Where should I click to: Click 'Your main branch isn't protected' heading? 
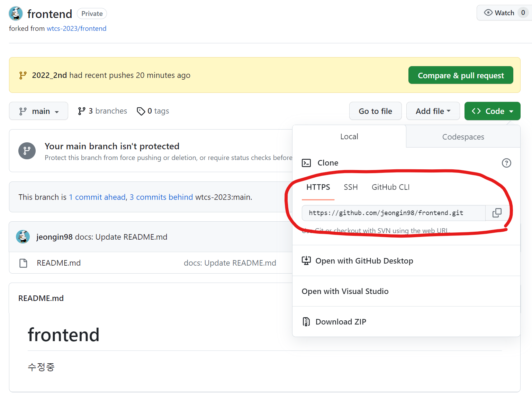[112, 146]
